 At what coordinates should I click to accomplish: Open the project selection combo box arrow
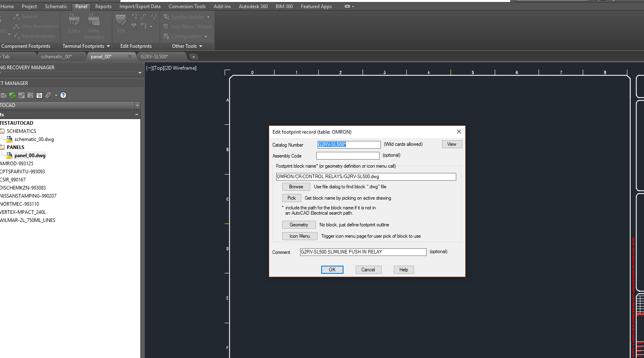(x=137, y=105)
